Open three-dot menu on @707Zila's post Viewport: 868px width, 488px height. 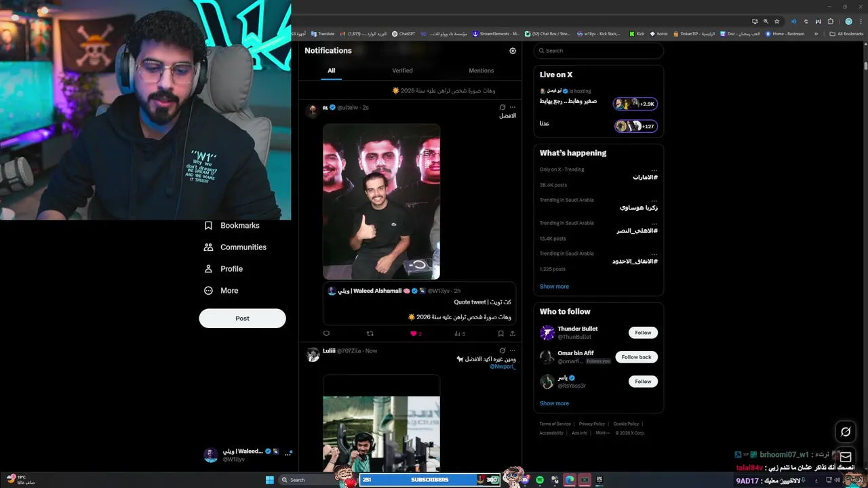pyautogui.click(x=513, y=350)
